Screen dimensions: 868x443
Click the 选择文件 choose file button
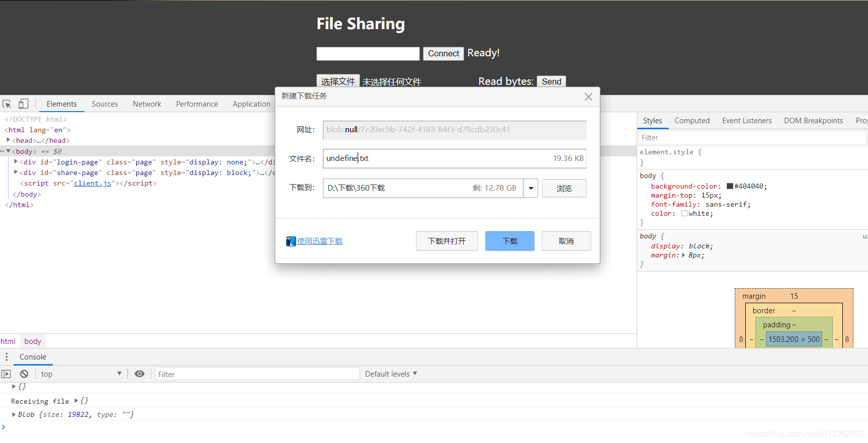click(x=338, y=81)
